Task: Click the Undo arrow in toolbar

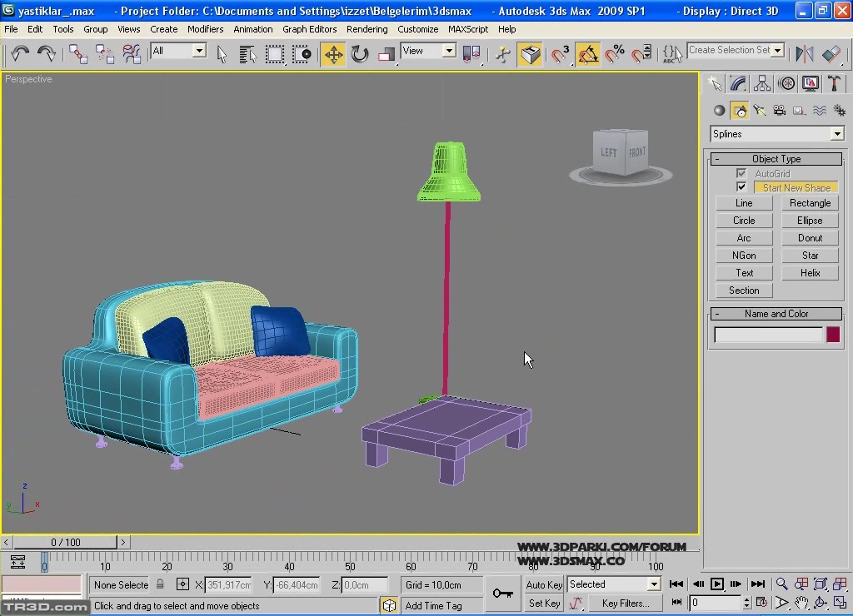Action: click(20, 55)
